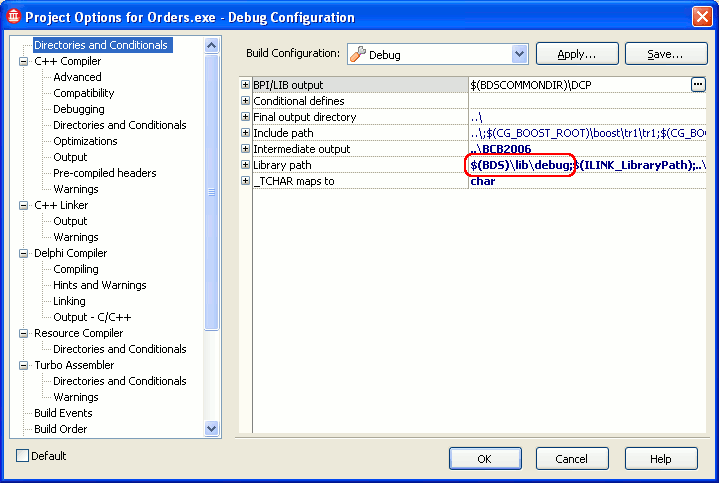Collapse the C++ Compiler tree node
The height and width of the screenshot is (483, 719).
24,61
